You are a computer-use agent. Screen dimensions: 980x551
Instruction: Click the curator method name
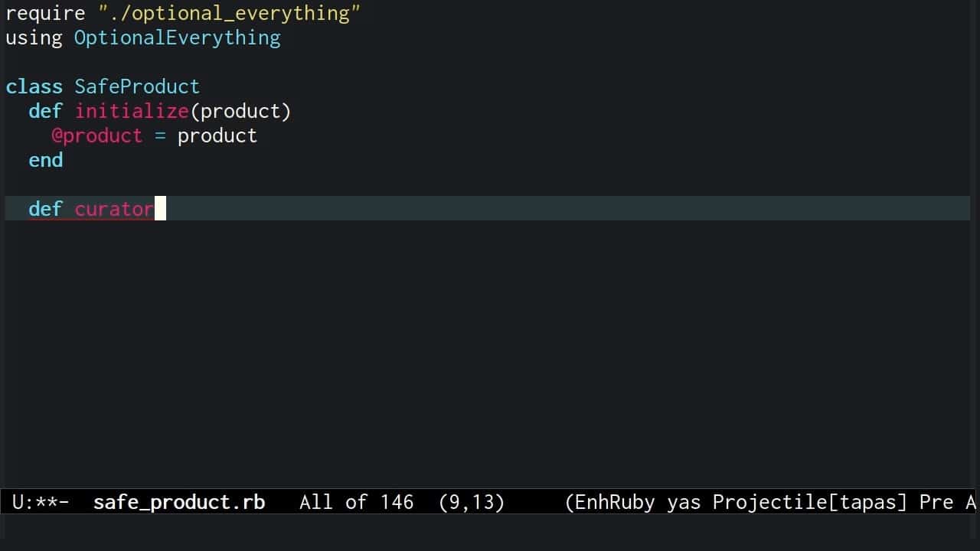[114, 209]
